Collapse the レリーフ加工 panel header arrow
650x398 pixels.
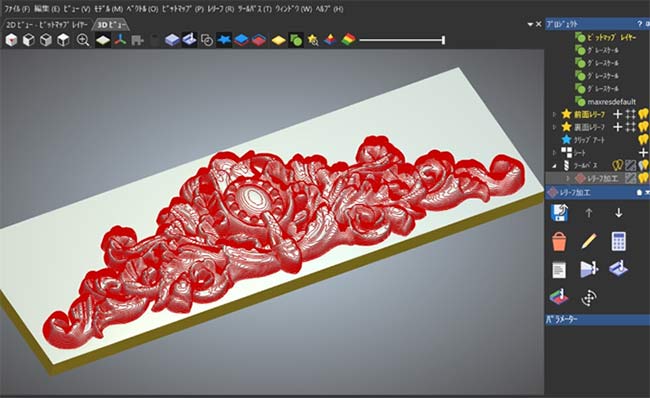(x=647, y=192)
